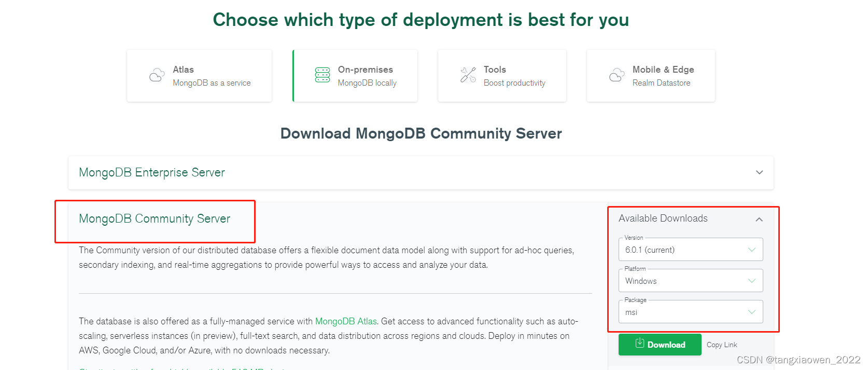Click the text starting 'The Community version of our distributed database'
Screen dimensions: 868x370
(327, 257)
